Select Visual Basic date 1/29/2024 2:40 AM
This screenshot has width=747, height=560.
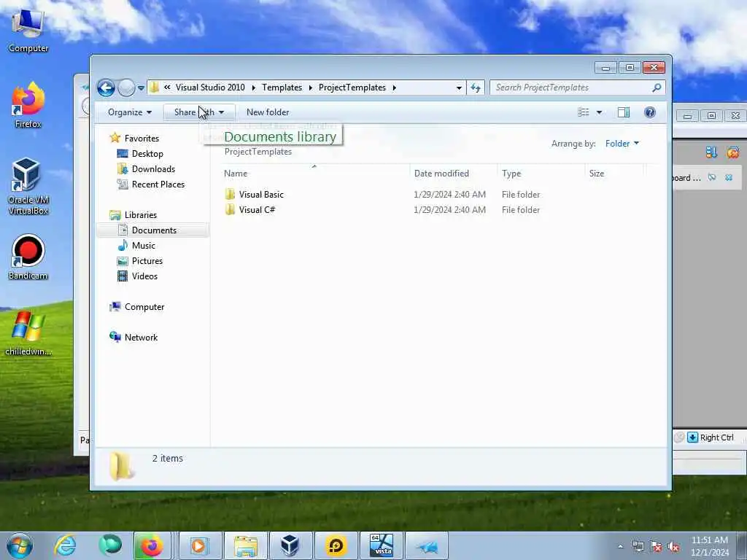(449, 194)
